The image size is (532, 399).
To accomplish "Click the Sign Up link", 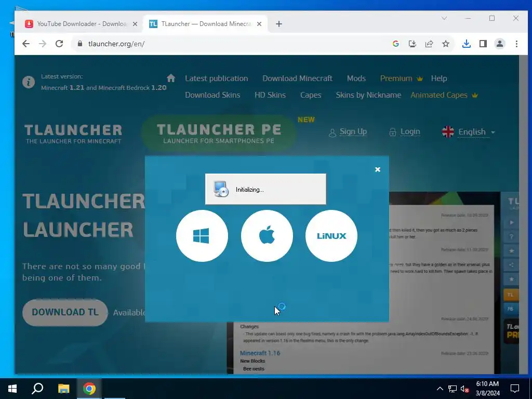I will tap(348, 131).
